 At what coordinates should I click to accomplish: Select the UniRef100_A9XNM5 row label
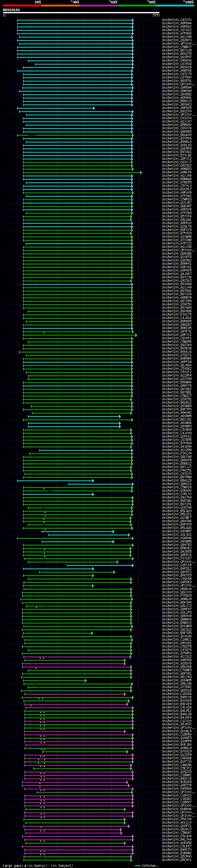point(176,416)
